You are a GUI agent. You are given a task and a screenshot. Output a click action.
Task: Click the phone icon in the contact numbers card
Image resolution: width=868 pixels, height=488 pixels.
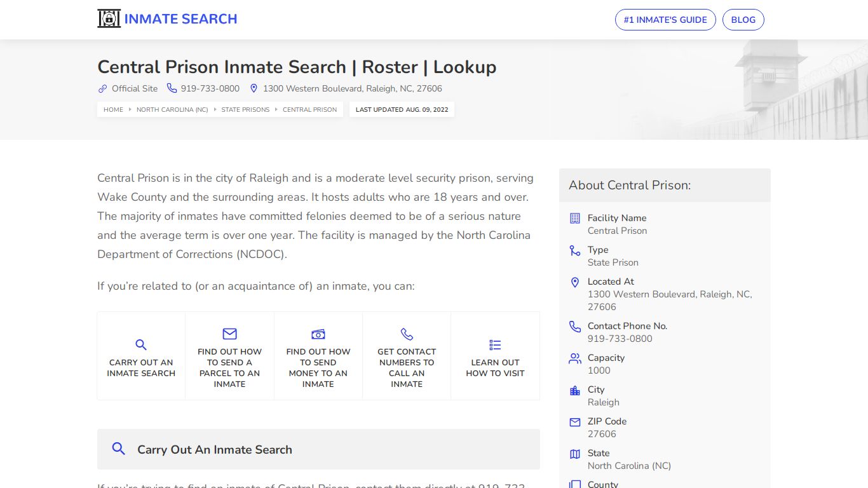pos(407,334)
